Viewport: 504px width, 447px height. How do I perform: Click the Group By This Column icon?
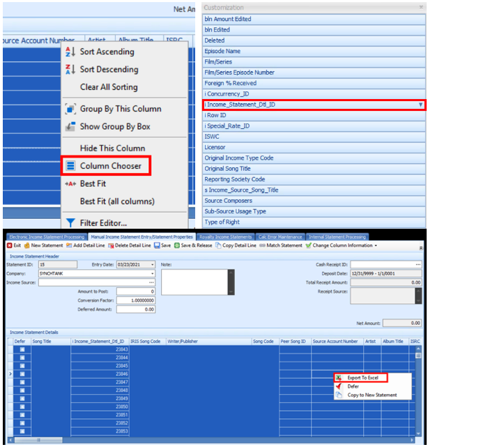point(69,109)
